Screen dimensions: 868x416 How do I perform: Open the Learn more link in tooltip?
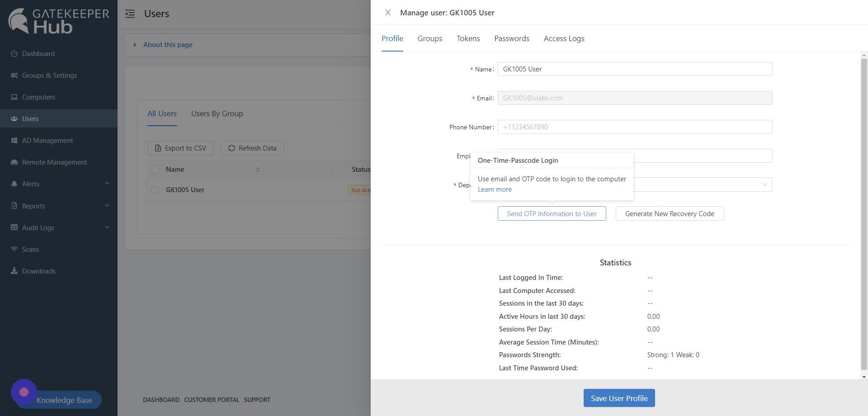[495, 189]
